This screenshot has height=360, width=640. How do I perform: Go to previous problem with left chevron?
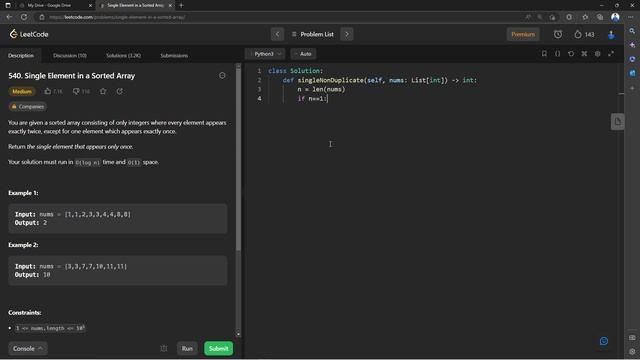coord(278,34)
